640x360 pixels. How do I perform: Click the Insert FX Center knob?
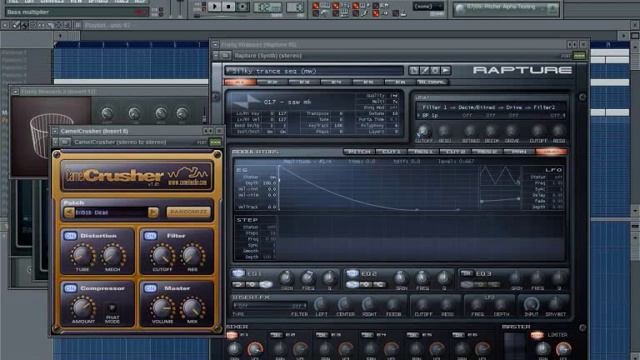click(344, 304)
